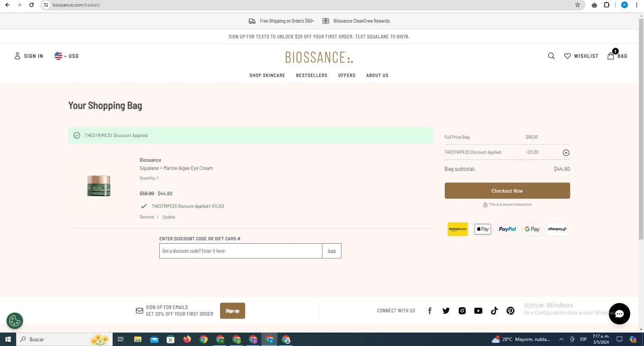
Task: Click the Bag subtotal $44.80 amount
Action: 562,169
